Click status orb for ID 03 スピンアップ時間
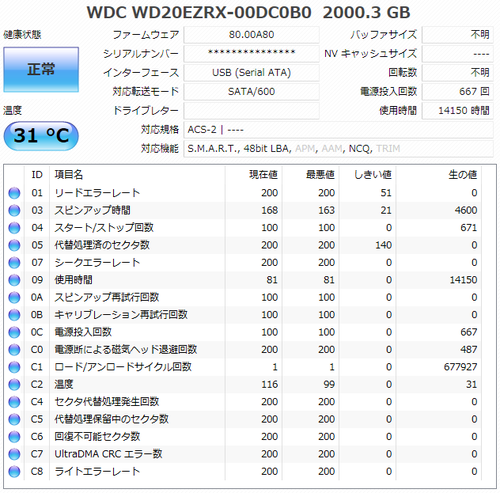 tap(14, 210)
